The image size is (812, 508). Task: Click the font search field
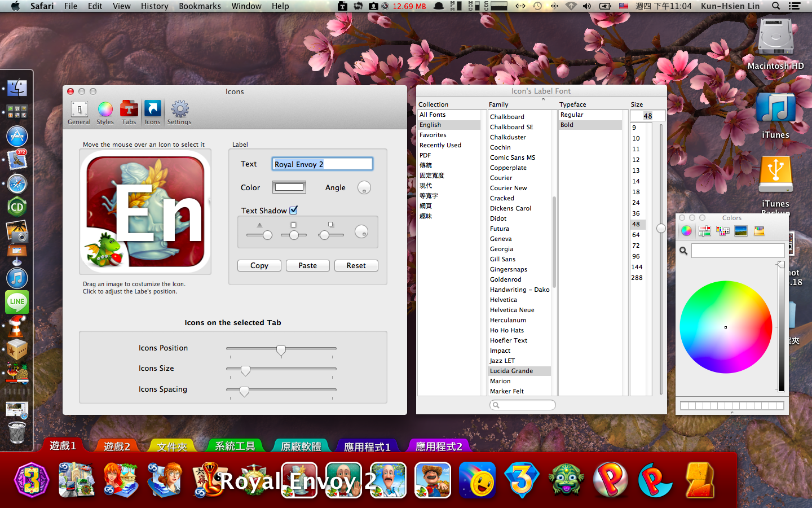[x=523, y=405]
